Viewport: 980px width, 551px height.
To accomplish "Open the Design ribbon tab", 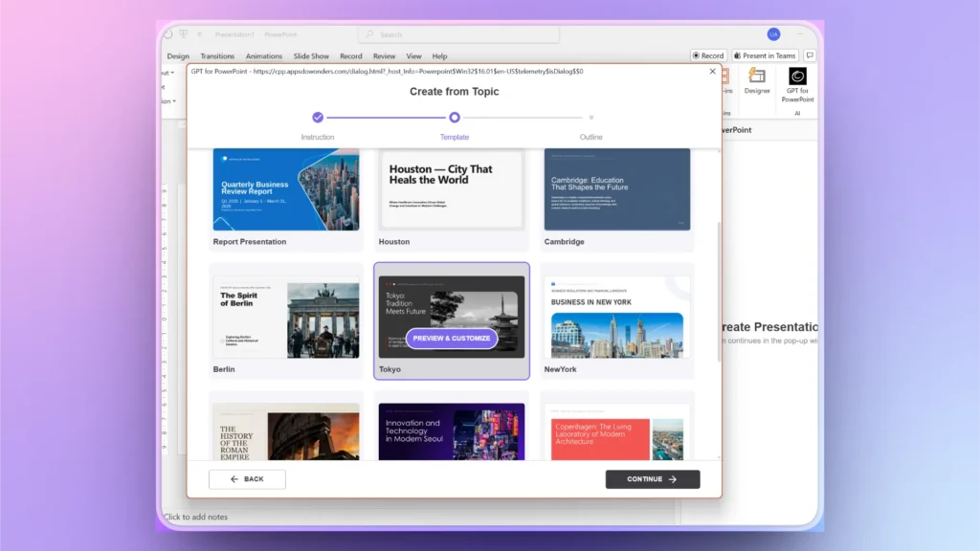I will (x=178, y=56).
